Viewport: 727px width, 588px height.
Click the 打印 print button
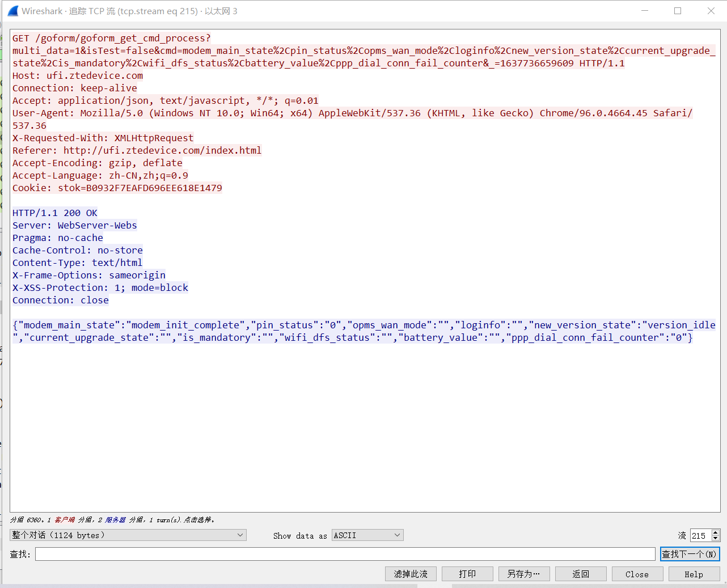click(467, 574)
